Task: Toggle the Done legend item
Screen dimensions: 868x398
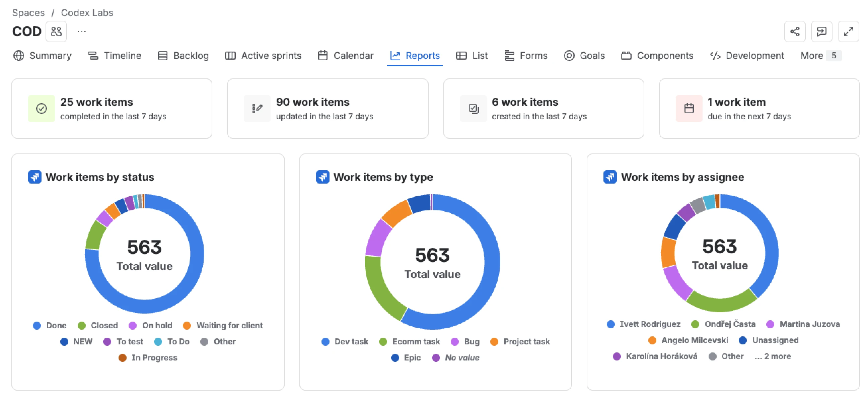Action: coord(50,326)
